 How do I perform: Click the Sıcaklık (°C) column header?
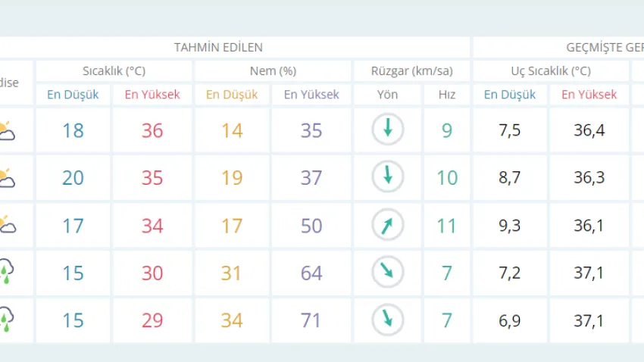point(114,71)
